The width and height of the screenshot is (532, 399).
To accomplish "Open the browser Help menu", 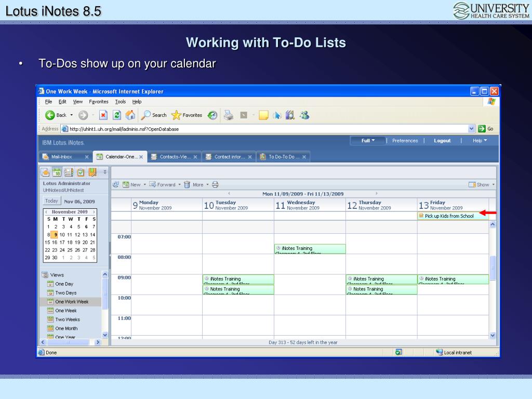I will (137, 102).
